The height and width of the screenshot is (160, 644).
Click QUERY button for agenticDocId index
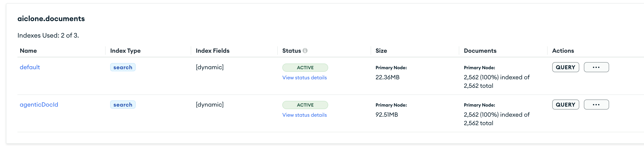click(x=565, y=105)
